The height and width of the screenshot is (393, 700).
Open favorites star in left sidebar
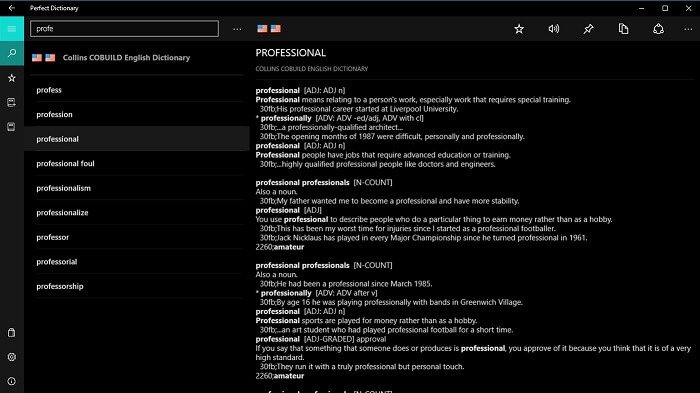tap(12, 78)
